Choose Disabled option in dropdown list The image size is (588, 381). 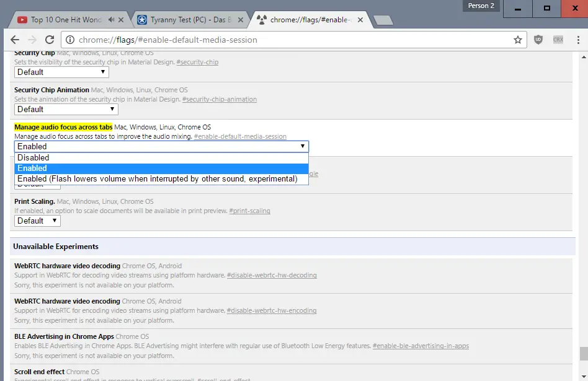[x=161, y=158]
